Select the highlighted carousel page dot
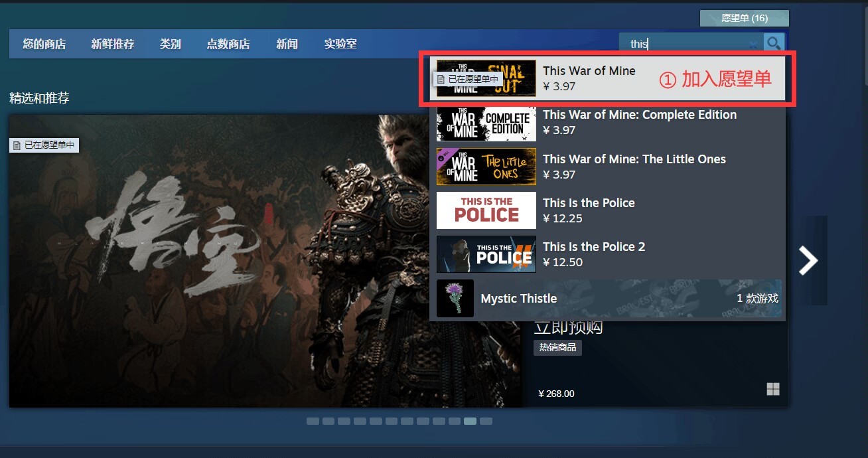Screen dimensions: 868x458 pos(470,421)
